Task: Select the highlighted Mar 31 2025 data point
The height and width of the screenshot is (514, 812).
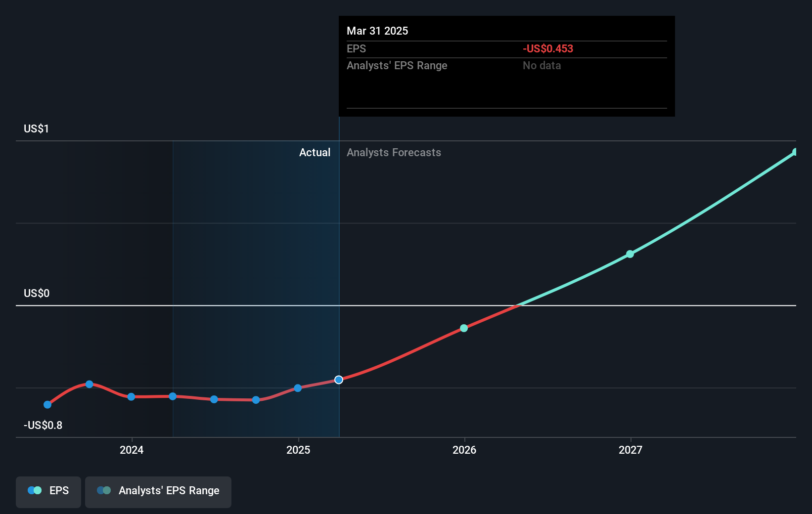Action: pos(339,380)
